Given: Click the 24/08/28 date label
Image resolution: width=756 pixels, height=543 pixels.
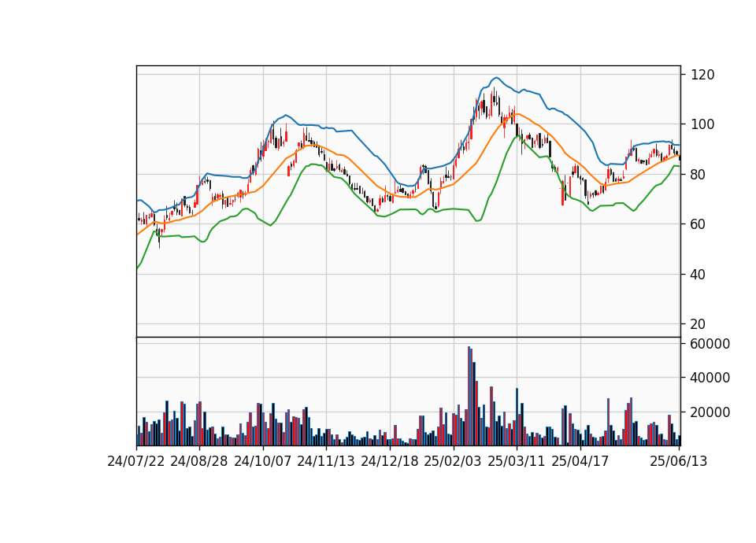Looking at the screenshot, I should [x=199, y=462].
